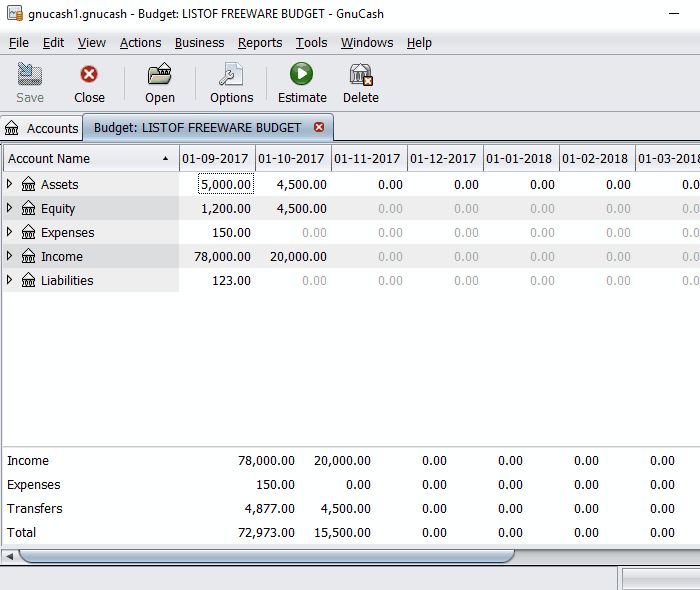
Task: Toggle sort arrow on Account Name column
Action: point(166,158)
